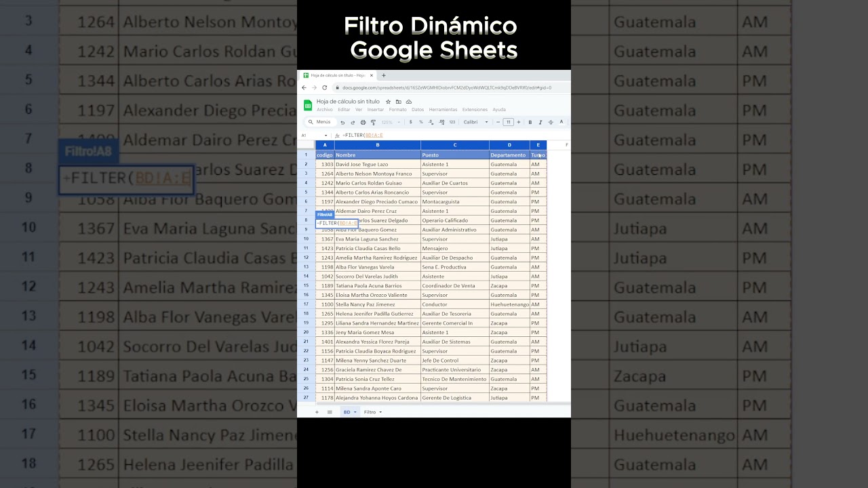
Task: Click the document title Hoja de cálculo sin título
Action: pos(348,102)
